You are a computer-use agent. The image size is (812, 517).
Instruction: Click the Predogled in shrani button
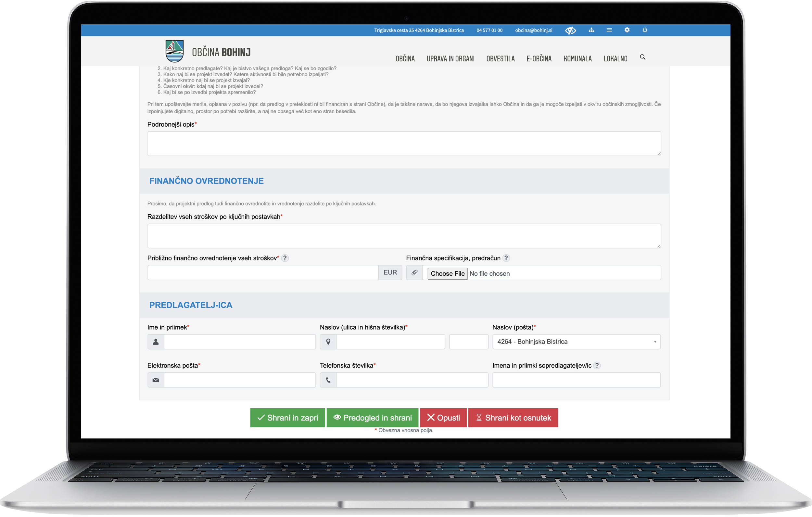pyautogui.click(x=372, y=418)
